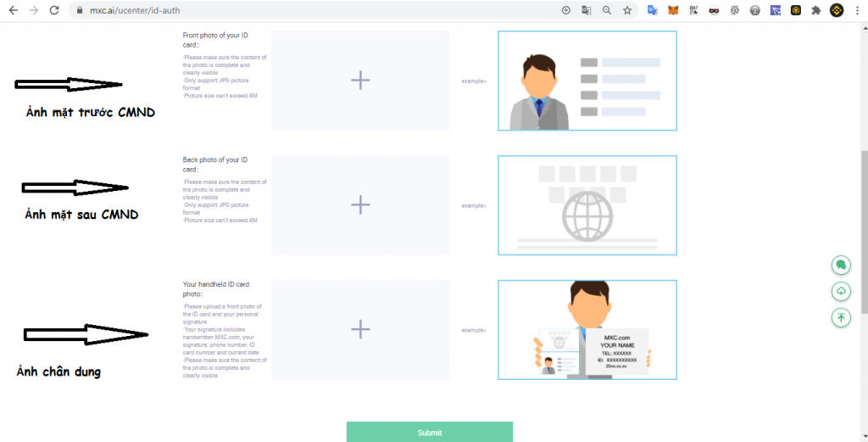The height and width of the screenshot is (442, 868).
Task: Open the example link for handheld ID photo
Action: pyautogui.click(x=474, y=331)
